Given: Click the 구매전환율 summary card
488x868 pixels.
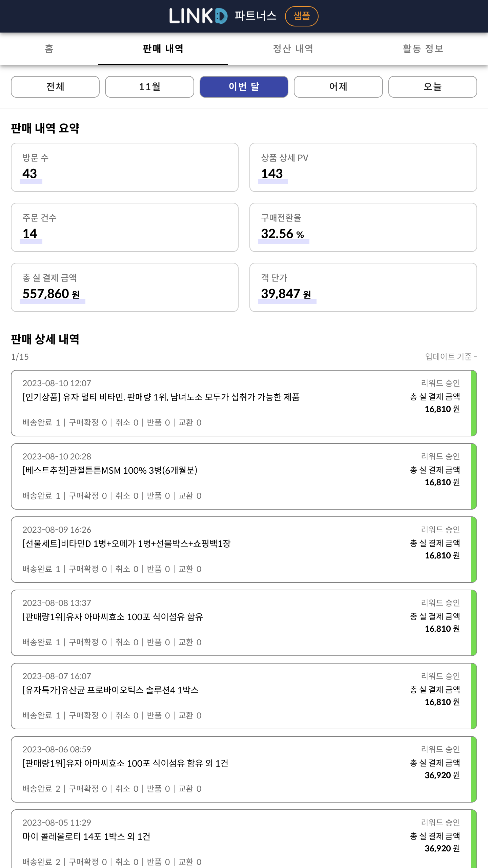Looking at the screenshot, I should click(x=363, y=227).
